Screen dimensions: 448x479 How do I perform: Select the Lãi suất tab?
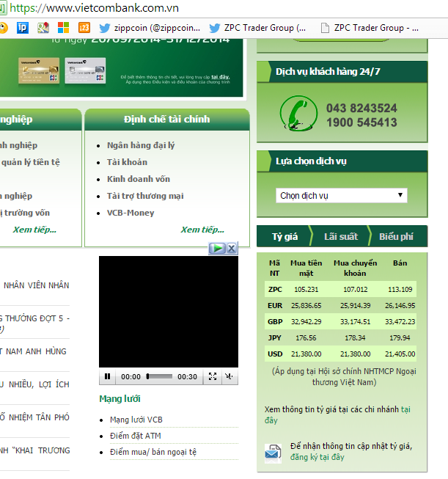tap(341, 236)
